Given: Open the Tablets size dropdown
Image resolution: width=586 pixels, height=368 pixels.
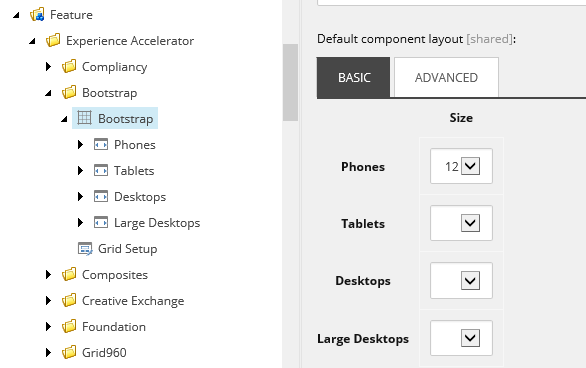Looking at the screenshot, I should click(461, 223).
